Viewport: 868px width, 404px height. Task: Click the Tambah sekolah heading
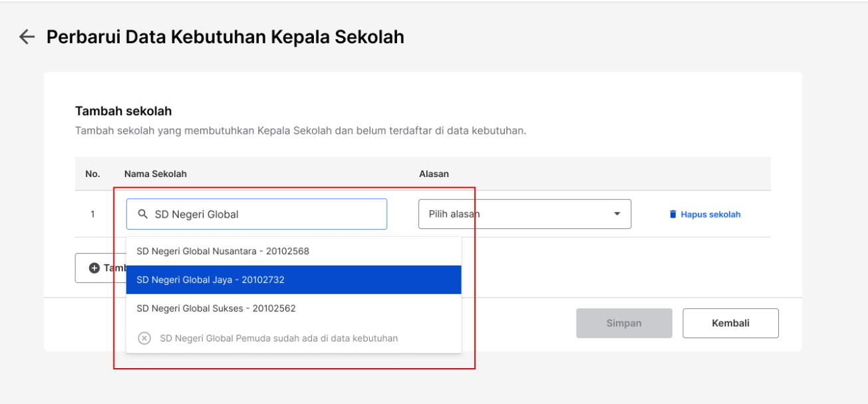(124, 111)
